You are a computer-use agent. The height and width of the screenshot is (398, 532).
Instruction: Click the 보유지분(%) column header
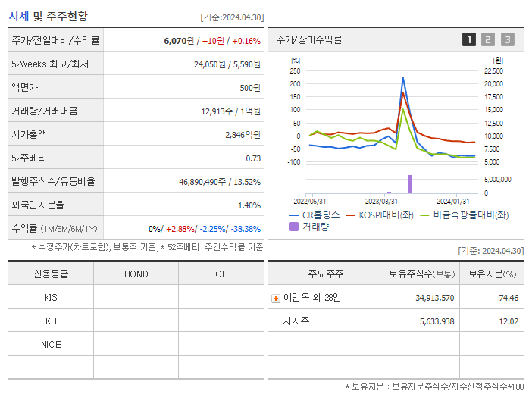493,274
